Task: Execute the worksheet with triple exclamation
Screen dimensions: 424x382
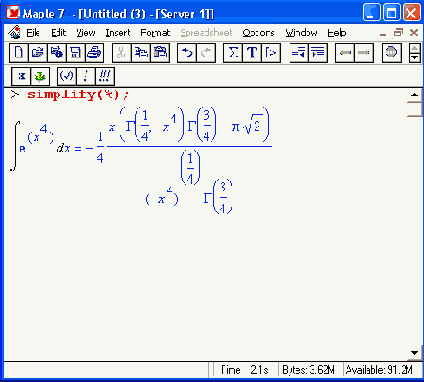Action: (105, 76)
